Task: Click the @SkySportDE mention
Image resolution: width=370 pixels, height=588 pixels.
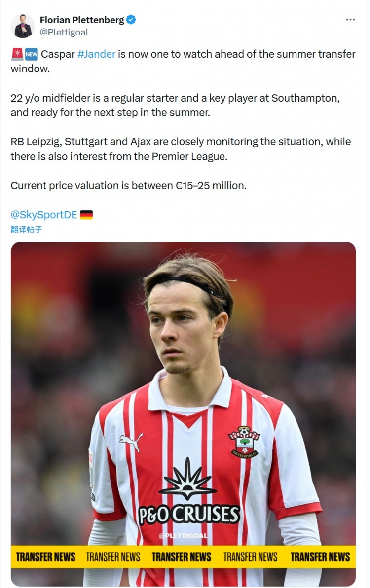Action: pos(44,215)
